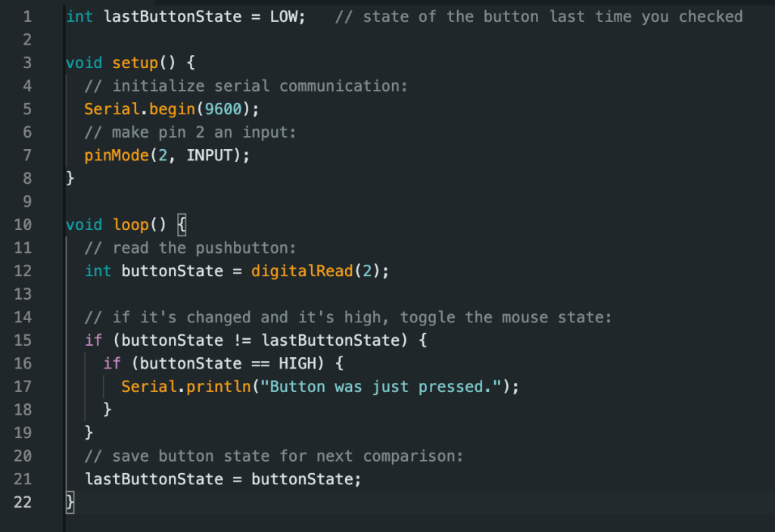Place cursor on the setup function name
The image size is (775, 532).
click(135, 63)
